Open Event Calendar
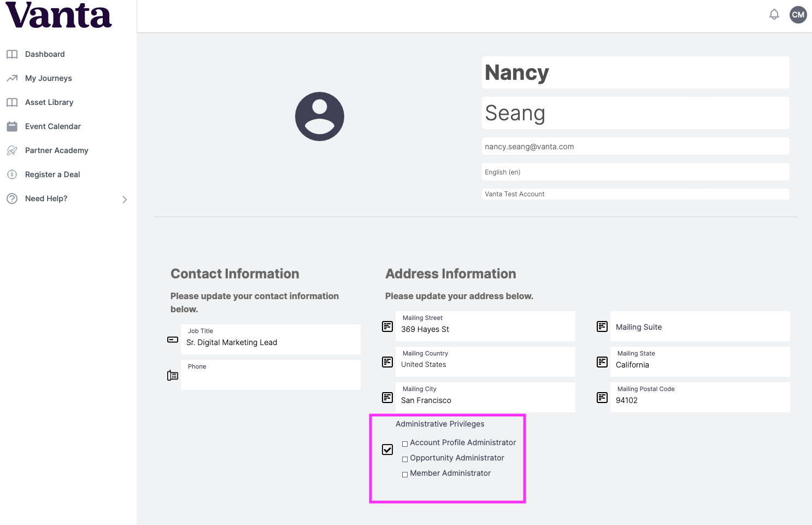Screen dimensions: 812x525 click(x=53, y=126)
